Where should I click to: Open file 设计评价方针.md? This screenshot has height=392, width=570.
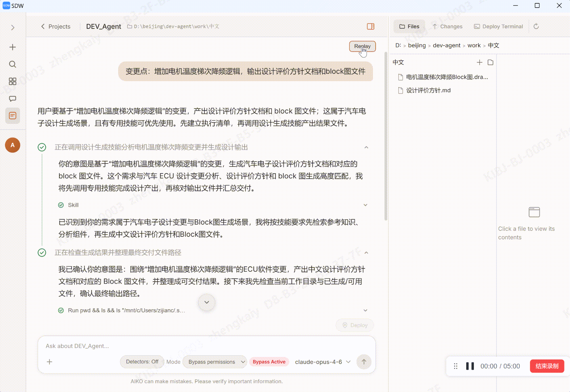pyautogui.click(x=424, y=91)
